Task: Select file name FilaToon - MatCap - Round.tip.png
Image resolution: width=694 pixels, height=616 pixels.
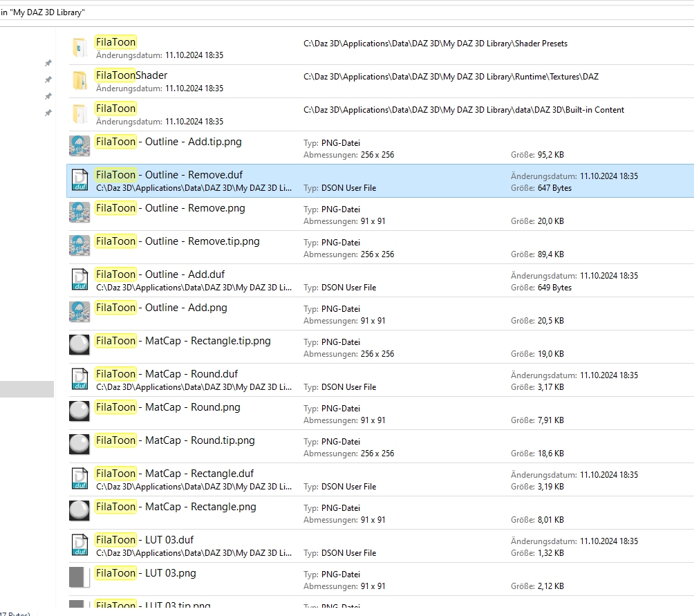Action: coord(176,440)
